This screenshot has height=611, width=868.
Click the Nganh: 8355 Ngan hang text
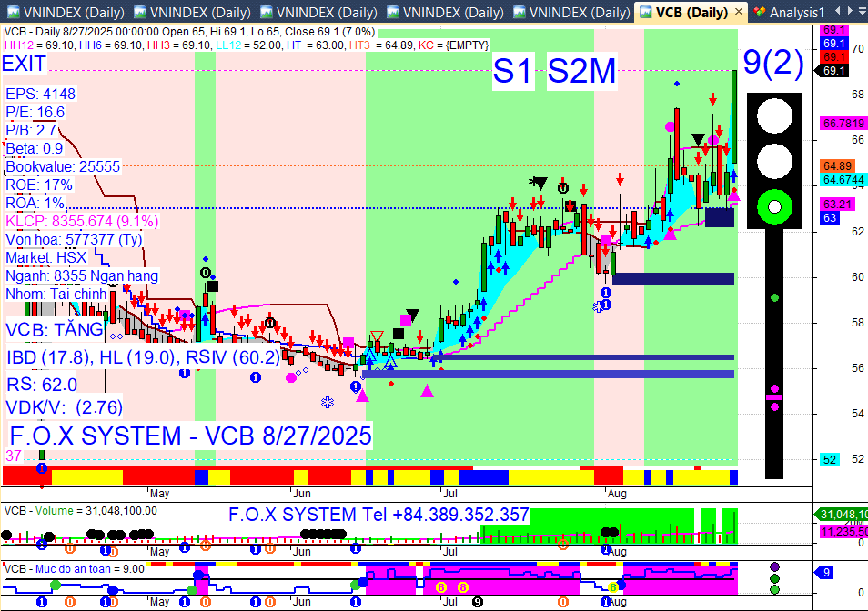click(82, 275)
